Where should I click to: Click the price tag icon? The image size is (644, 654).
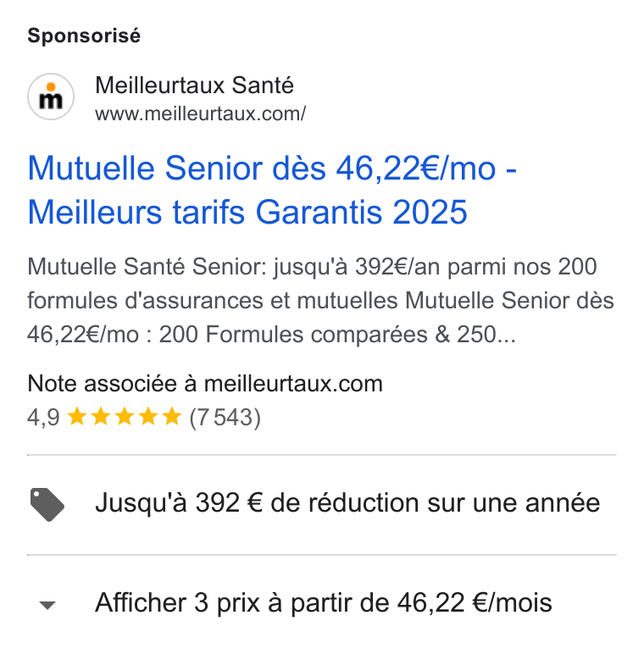47,504
